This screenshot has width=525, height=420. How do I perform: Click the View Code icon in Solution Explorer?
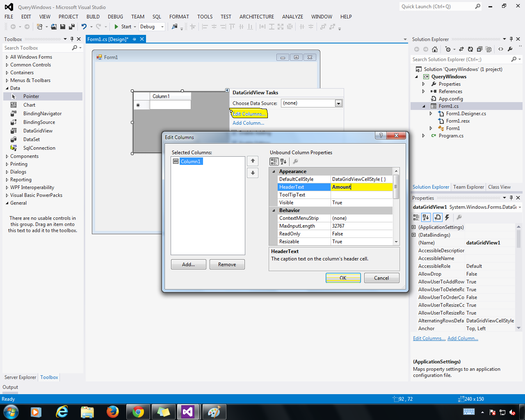[x=501, y=49]
